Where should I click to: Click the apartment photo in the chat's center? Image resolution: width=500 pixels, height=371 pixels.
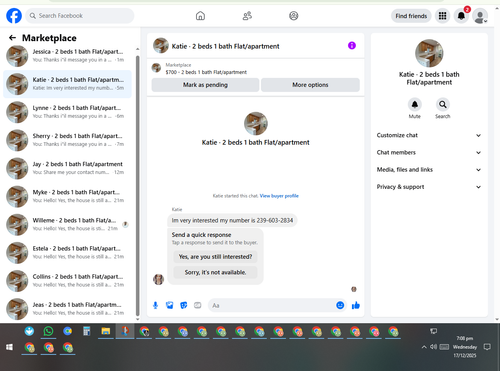(x=256, y=124)
